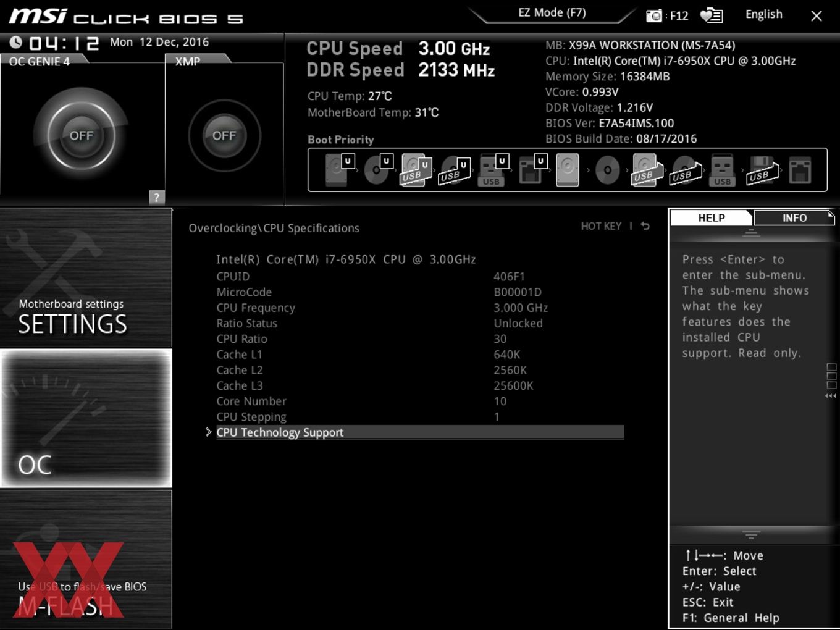Image resolution: width=840 pixels, height=630 pixels.
Task: Click the Cache L1 value 640K
Action: click(507, 355)
